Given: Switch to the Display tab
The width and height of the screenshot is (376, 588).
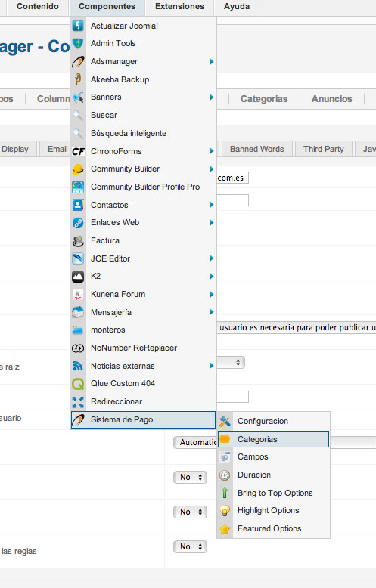Looking at the screenshot, I should tap(17, 149).
